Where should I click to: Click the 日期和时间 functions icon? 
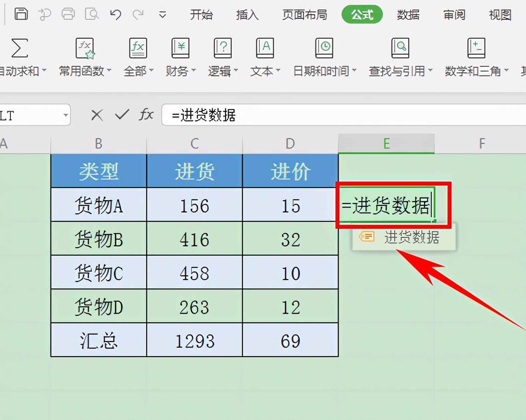coord(324,48)
